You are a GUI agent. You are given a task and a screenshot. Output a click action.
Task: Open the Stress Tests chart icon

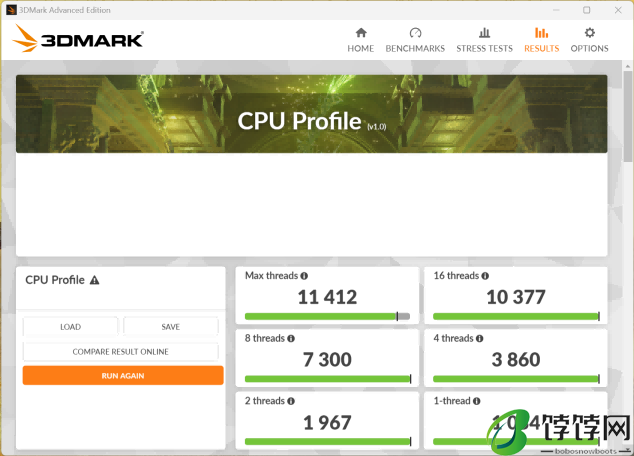click(484, 33)
